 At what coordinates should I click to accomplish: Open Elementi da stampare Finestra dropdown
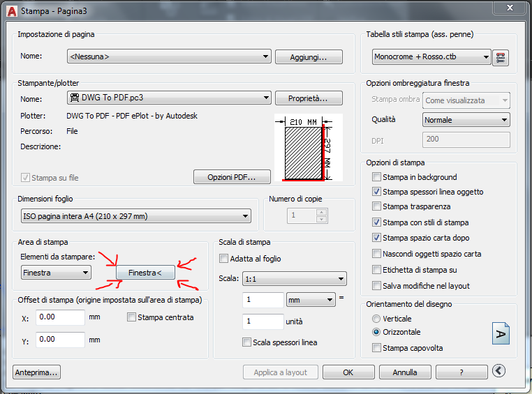click(x=56, y=273)
